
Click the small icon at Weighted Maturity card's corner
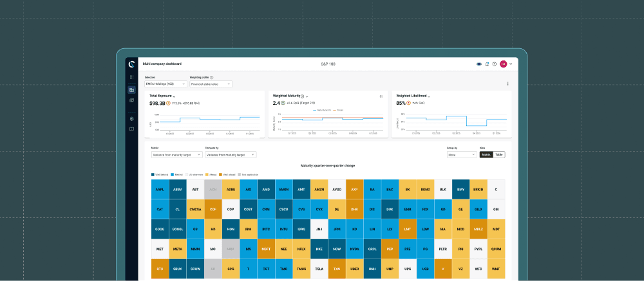point(381,96)
